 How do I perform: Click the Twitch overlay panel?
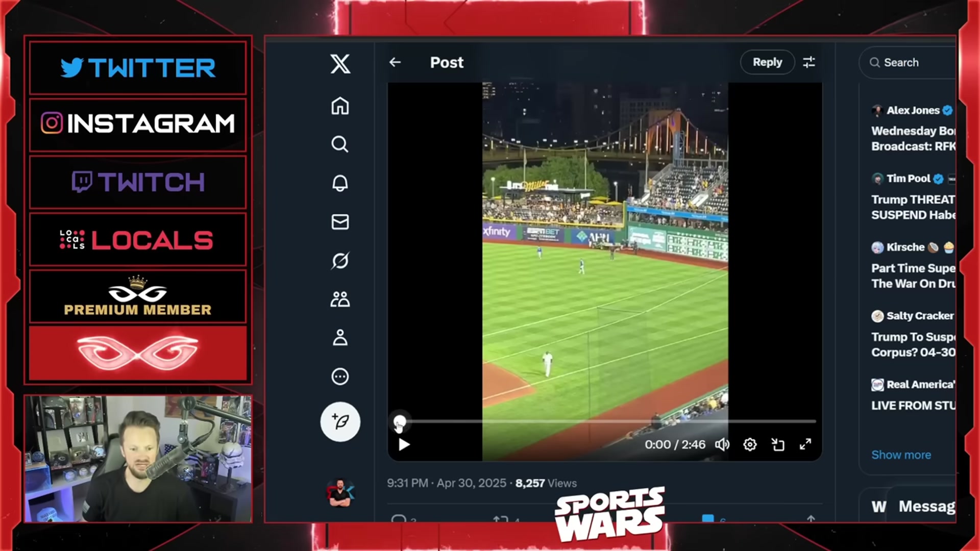[x=138, y=182]
